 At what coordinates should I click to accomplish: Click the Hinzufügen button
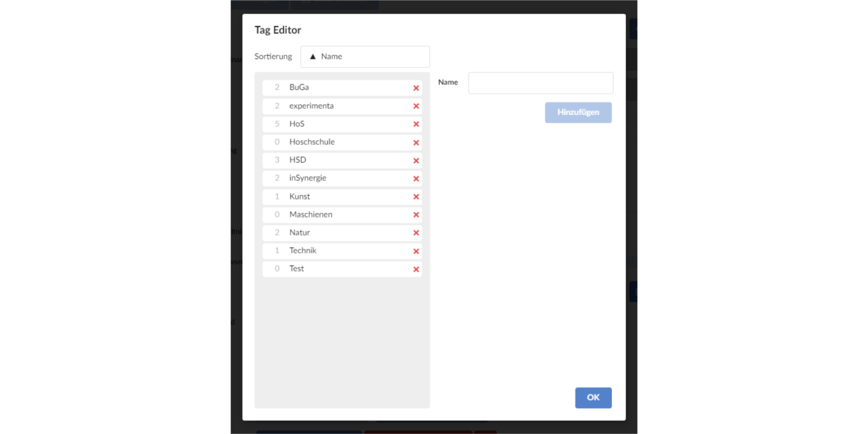tap(578, 112)
